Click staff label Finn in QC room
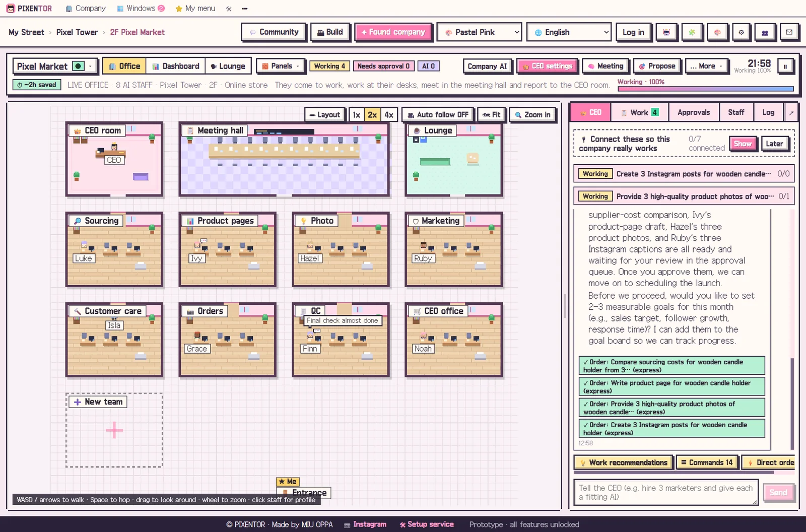Screen dimensions: 806x532 tap(310, 349)
